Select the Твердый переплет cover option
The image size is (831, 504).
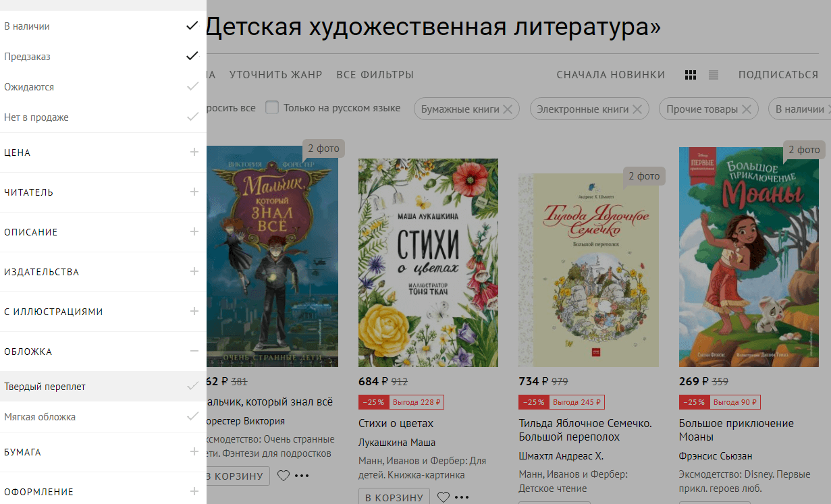pos(103,387)
